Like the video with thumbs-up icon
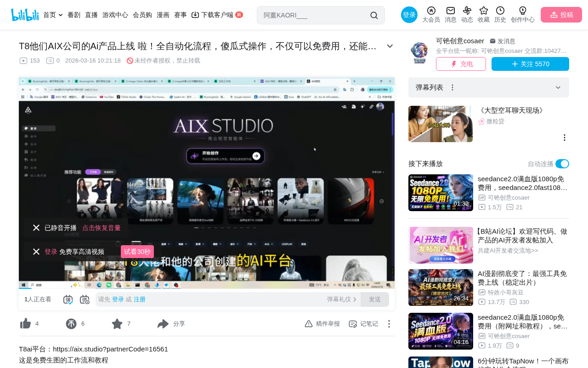The image size is (588, 368). click(x=26, y=324)
